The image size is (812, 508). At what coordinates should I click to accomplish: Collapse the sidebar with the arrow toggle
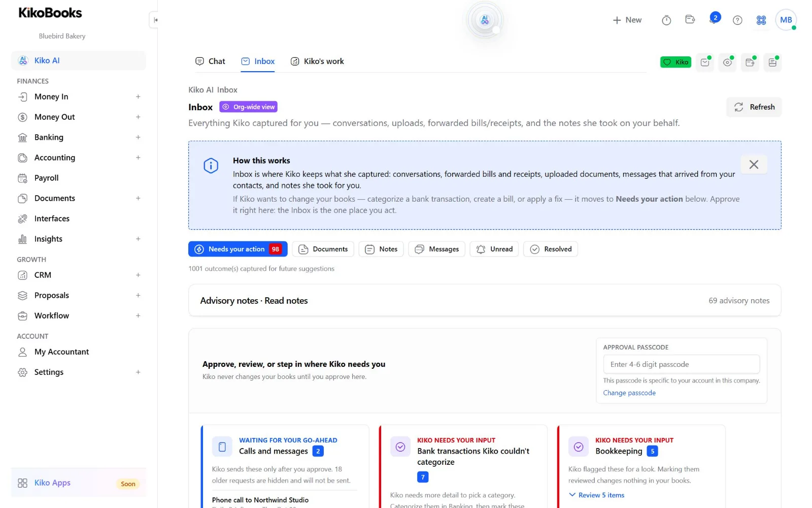tap(155, 20)
